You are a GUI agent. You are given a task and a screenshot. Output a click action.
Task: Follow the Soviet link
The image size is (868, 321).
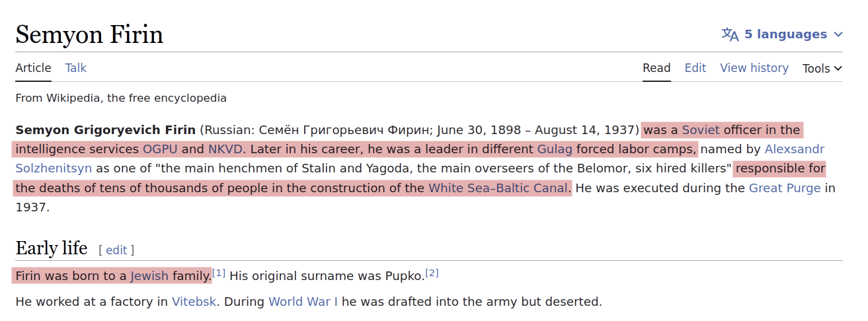[701, 129]
